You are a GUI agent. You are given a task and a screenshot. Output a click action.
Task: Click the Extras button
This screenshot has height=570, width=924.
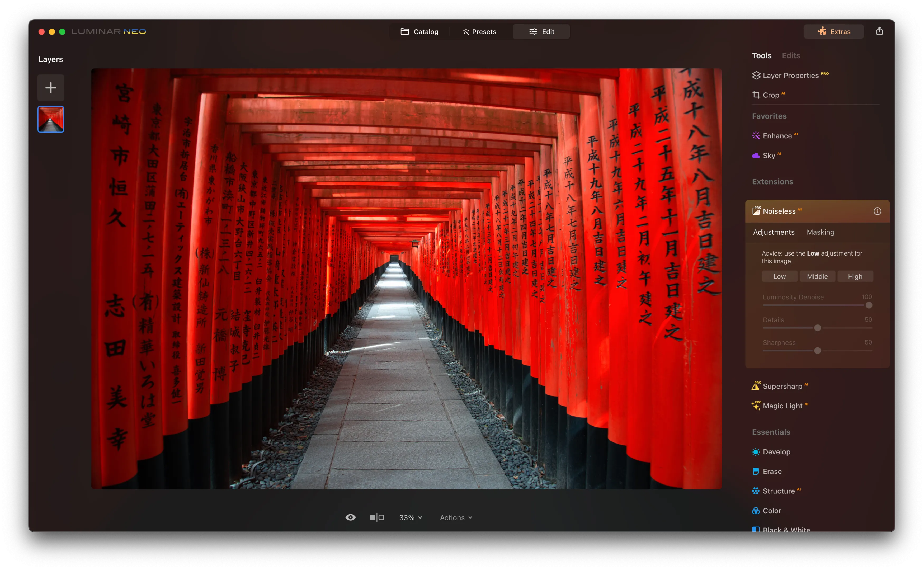click(x=833, y=32)
